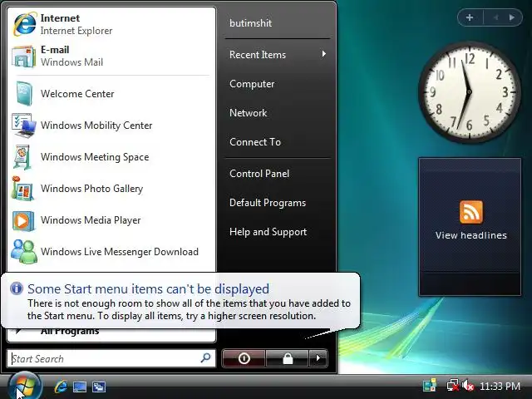Click the power sleep button
The image size is (532, 399).
(x=244, y=358)
